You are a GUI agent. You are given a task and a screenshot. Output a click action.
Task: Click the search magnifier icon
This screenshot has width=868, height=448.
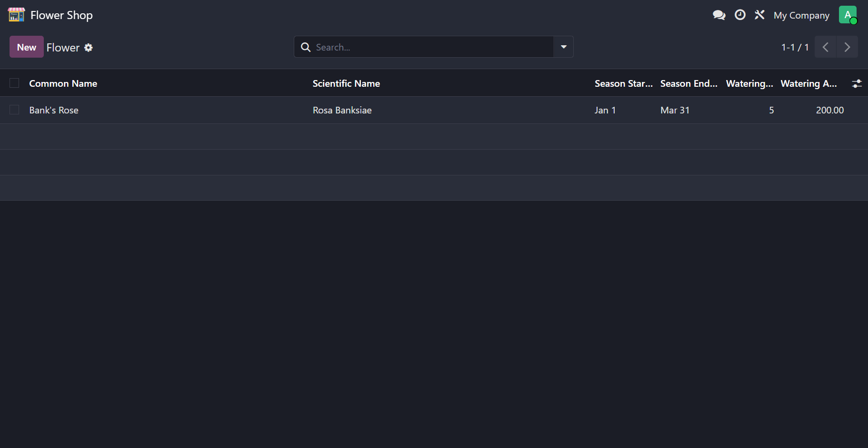(x=306, y=47)
